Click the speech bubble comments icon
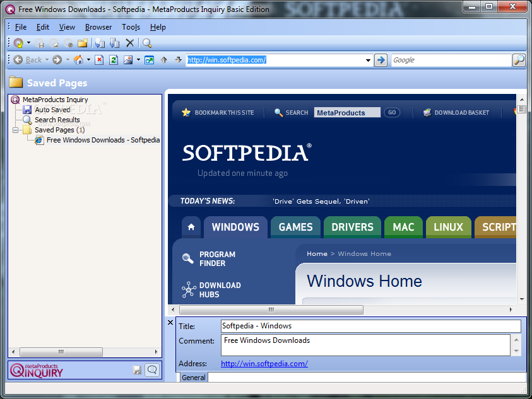This screenshot has height=399, width=532. [152, 370]
